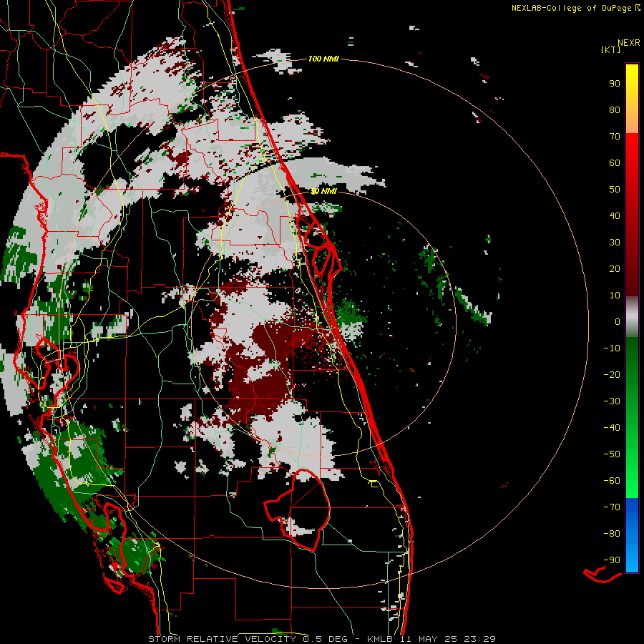Click the [KT] units label
The height and width of the screenshot is (644, 644).
(611, 49)
